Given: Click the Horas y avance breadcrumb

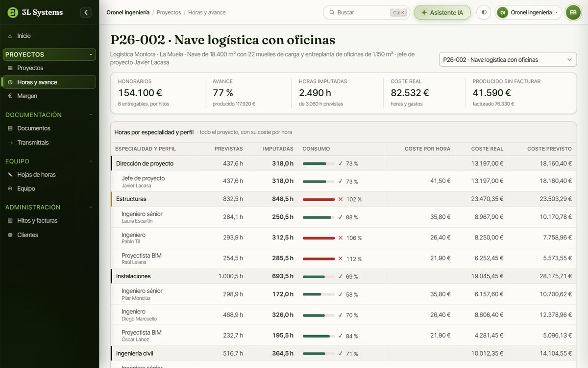Looking at the screenshot, I should (x=207, y=12).
